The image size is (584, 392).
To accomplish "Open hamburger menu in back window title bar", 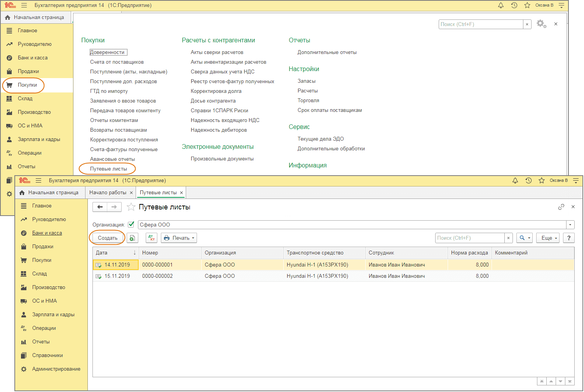I will tap(24, 5).
